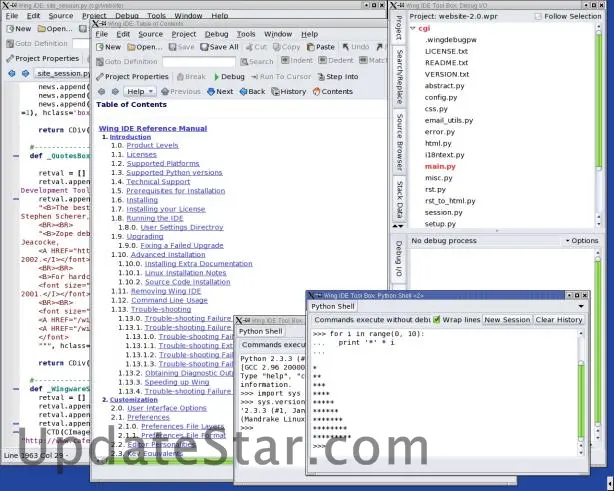Screen dimensions: 614x491
Task: Click Step Into debug button
Action: [x=338, y=77]
